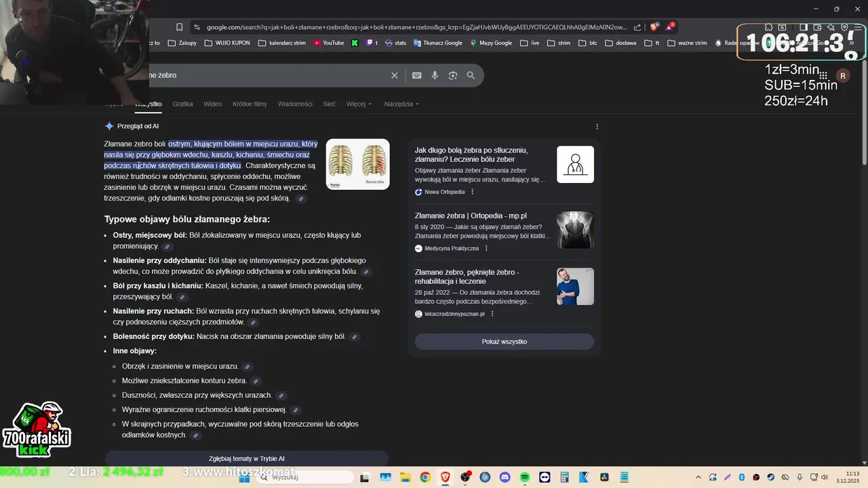Clear the search box with the X icon

pos(395,75)
